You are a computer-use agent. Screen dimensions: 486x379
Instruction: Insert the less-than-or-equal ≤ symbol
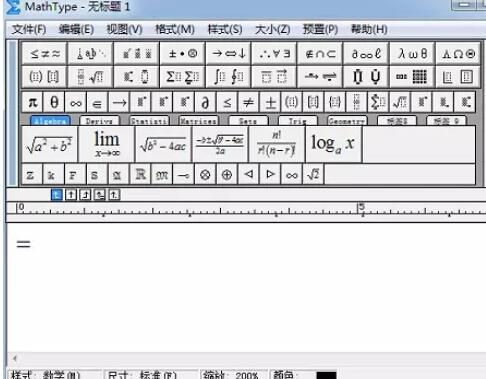point(227,102)
